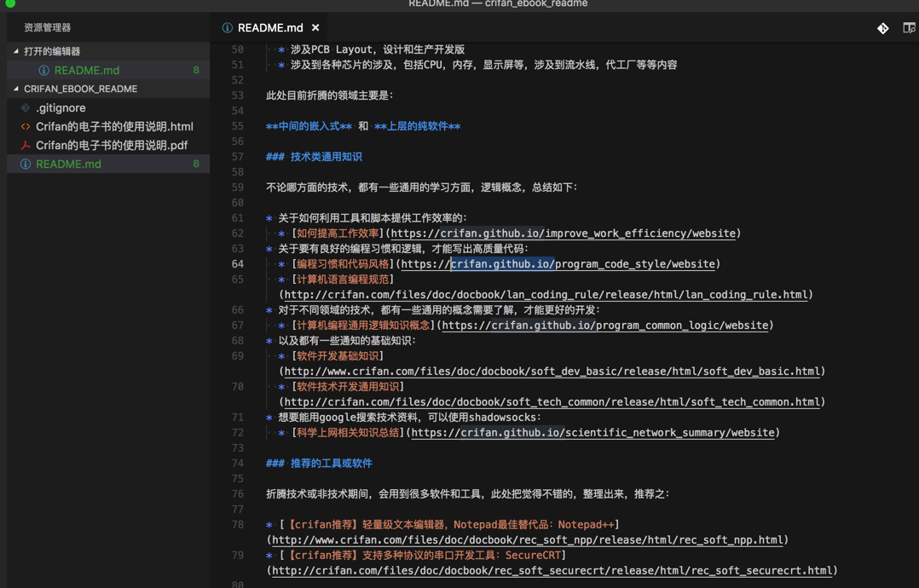Open the git changes view icon
This screenshot has width=919, height=588.
(x=882, y=28)
